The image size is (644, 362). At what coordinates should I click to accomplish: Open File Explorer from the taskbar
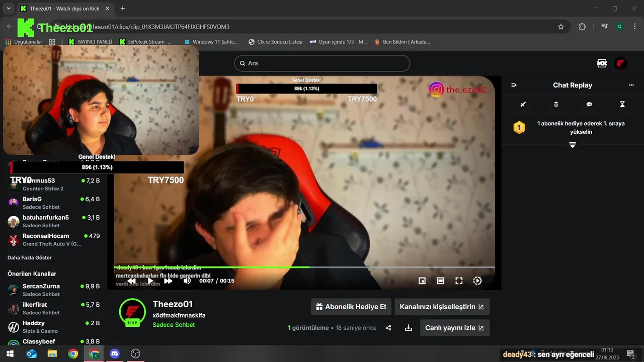(x=52, y=354)
